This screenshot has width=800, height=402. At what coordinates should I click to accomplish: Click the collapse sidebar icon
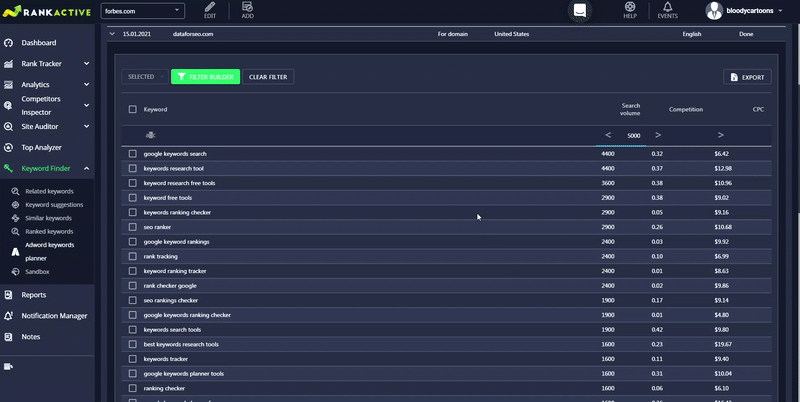[x=8, y=366]
